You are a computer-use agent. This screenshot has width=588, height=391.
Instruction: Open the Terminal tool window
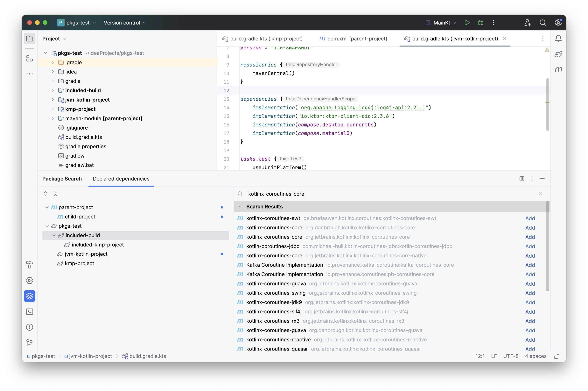point(29,311)
